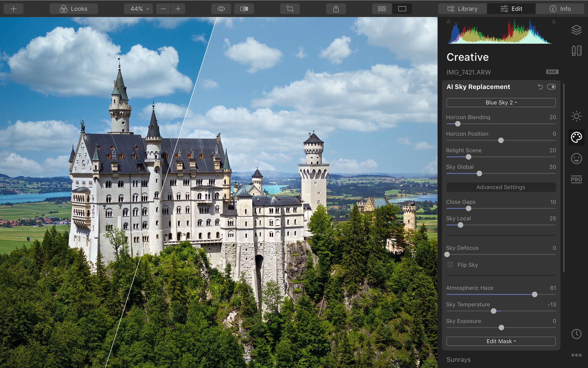The height and width of the screenshot is (368, 588).
Task: Click the RAW badge
Action: [x=552, y=72]
